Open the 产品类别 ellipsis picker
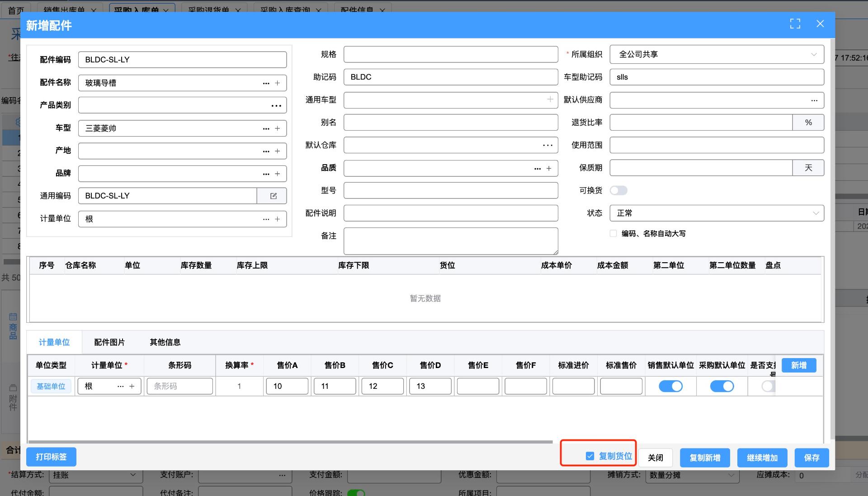The height and width of the screenshot is (496, 868). click(276, 106)
